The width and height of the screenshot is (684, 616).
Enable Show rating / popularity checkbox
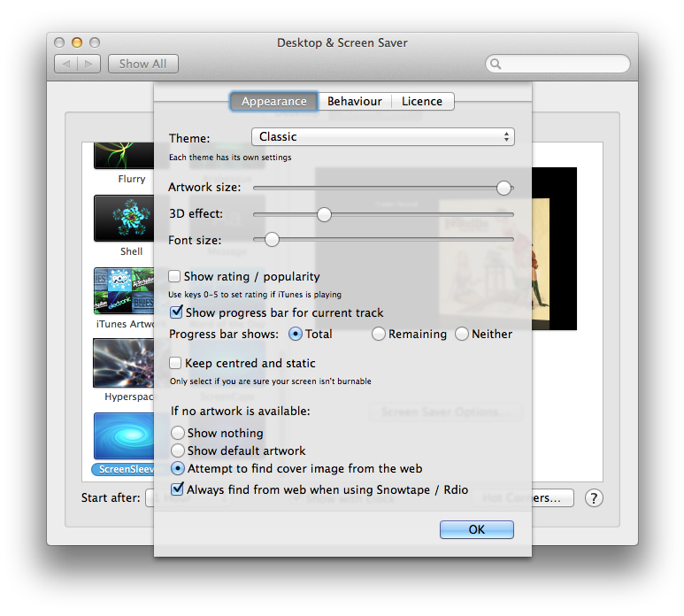tap(174, 276)
